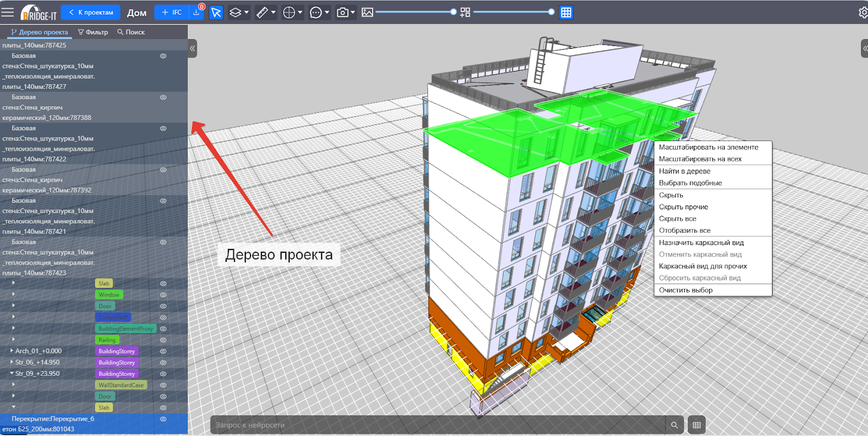
Task: Expand the Str_06_+14.950 storey node
Action: tap(11, 362)
